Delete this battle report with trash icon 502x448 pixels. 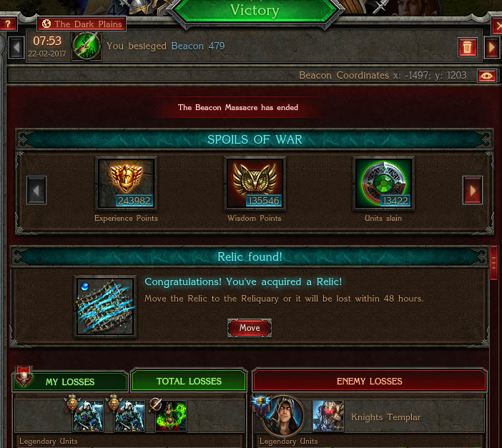467,47
